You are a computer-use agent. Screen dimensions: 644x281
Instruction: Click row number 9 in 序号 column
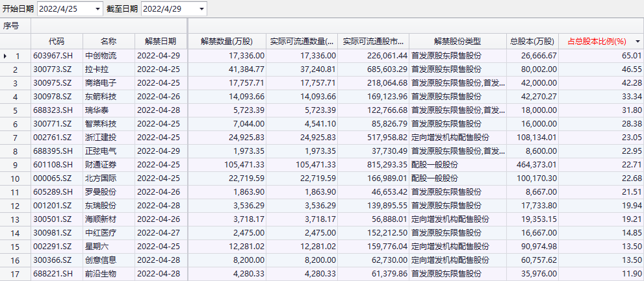click(x=16, y=165)
